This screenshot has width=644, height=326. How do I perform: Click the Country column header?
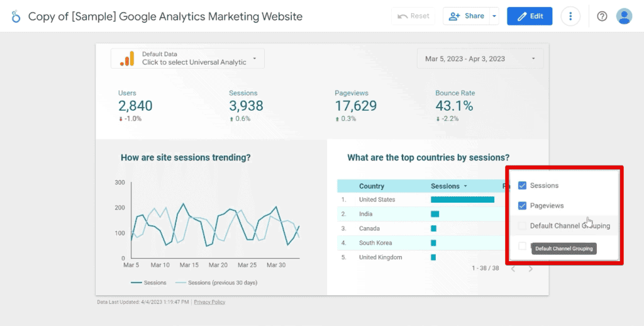371,186
